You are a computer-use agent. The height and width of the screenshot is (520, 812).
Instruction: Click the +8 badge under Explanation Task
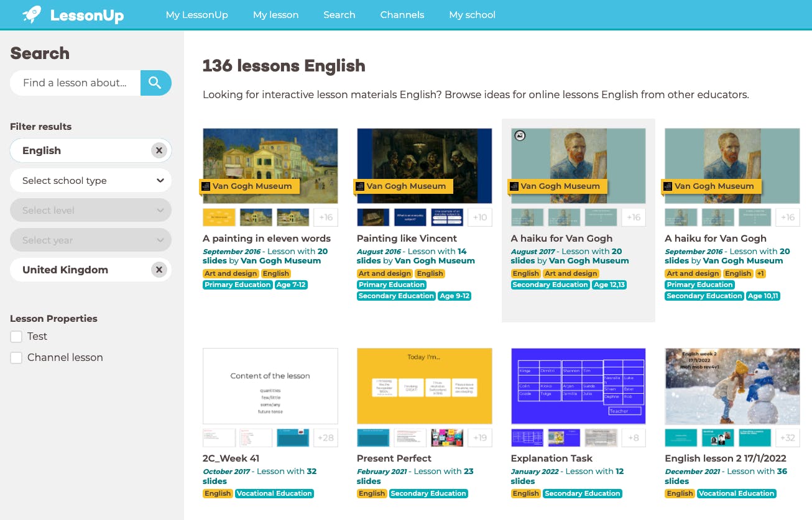click(x=634, y=437)
